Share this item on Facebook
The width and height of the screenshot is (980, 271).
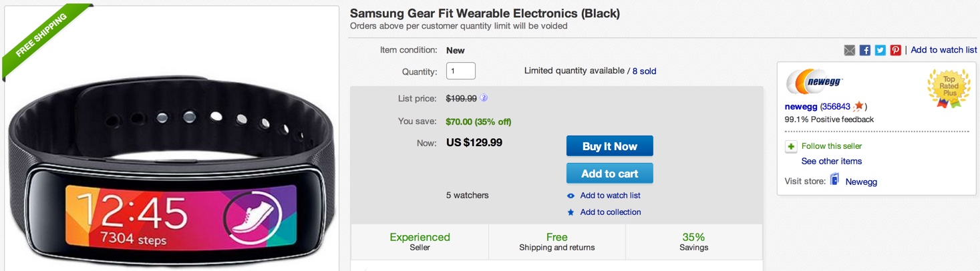click(x=865, y=50)
